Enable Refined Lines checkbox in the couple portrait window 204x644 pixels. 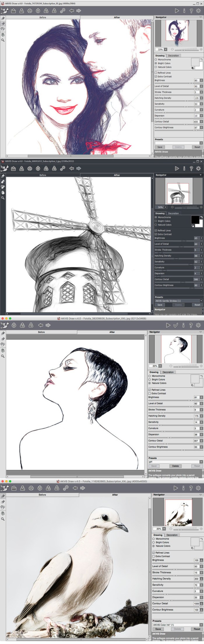coord(156,73)
